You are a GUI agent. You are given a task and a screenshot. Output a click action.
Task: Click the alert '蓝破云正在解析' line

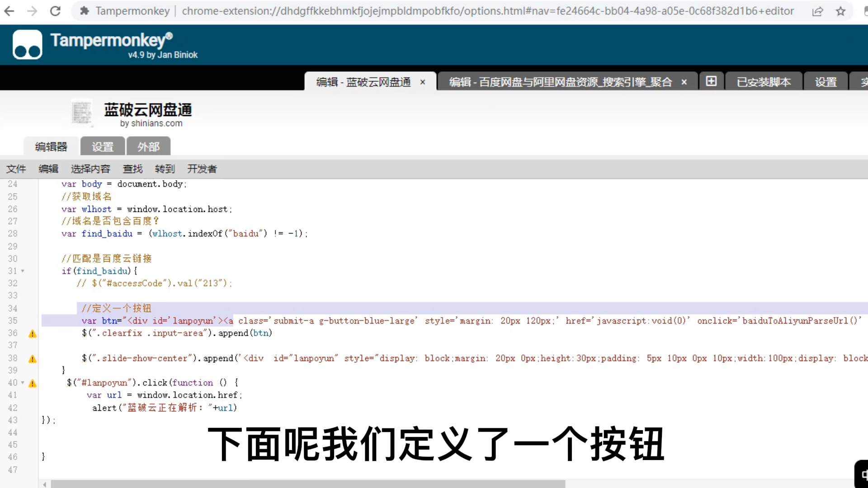165,408
